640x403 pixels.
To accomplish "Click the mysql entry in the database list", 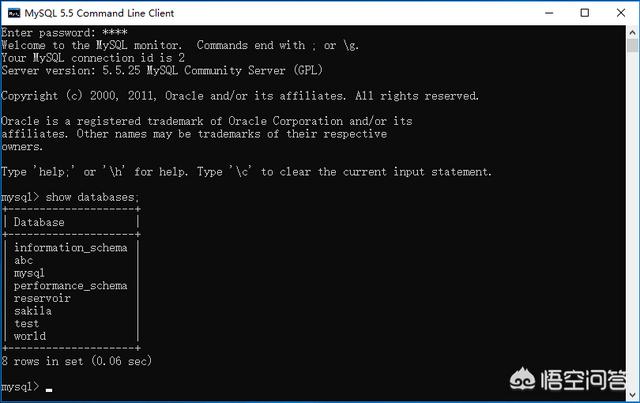I will pos(30,273).
